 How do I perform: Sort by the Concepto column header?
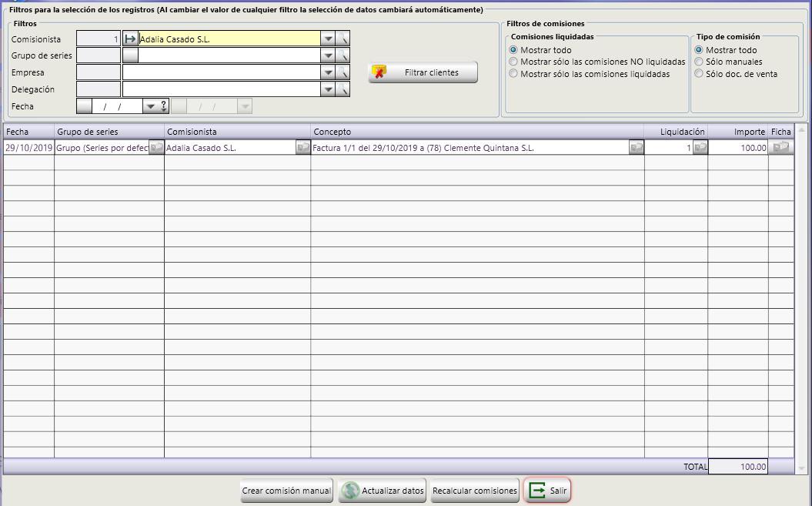pos(477,132)
